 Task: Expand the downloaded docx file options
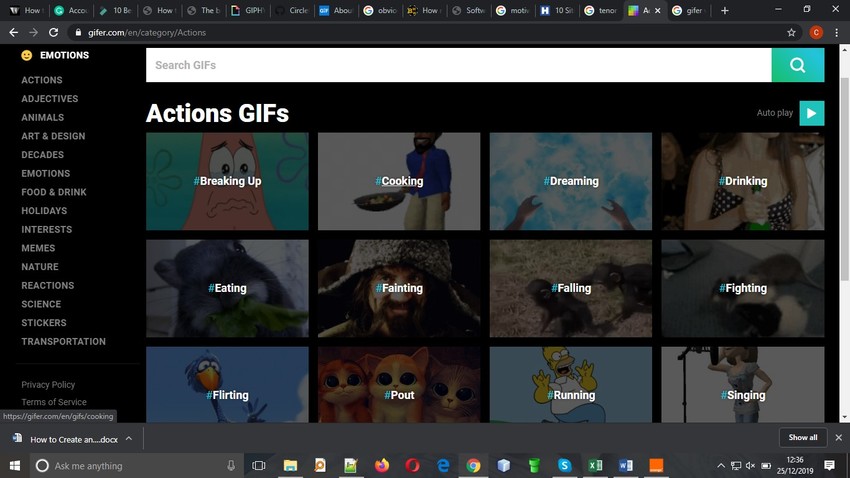pos(128,438)
